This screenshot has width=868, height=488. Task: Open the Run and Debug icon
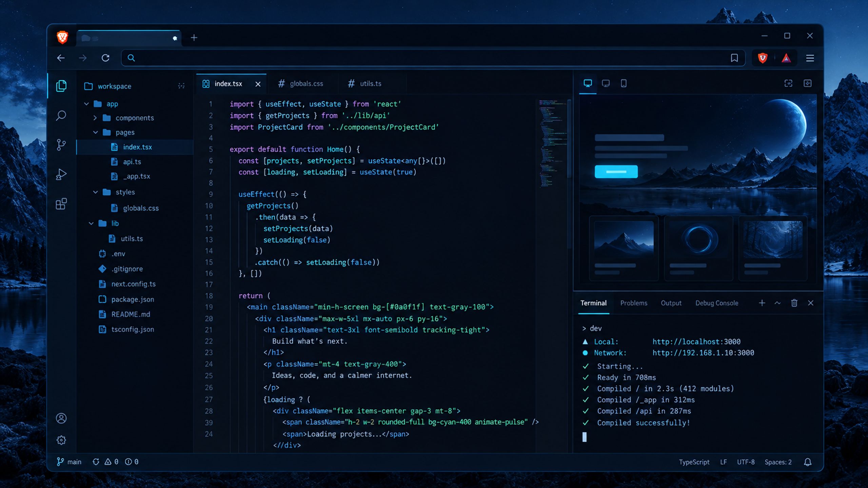tap(61, 174)
